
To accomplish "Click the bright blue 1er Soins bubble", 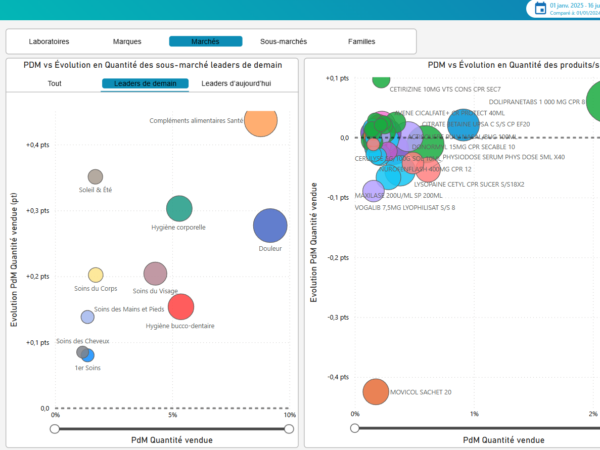I will pos(90,357).
